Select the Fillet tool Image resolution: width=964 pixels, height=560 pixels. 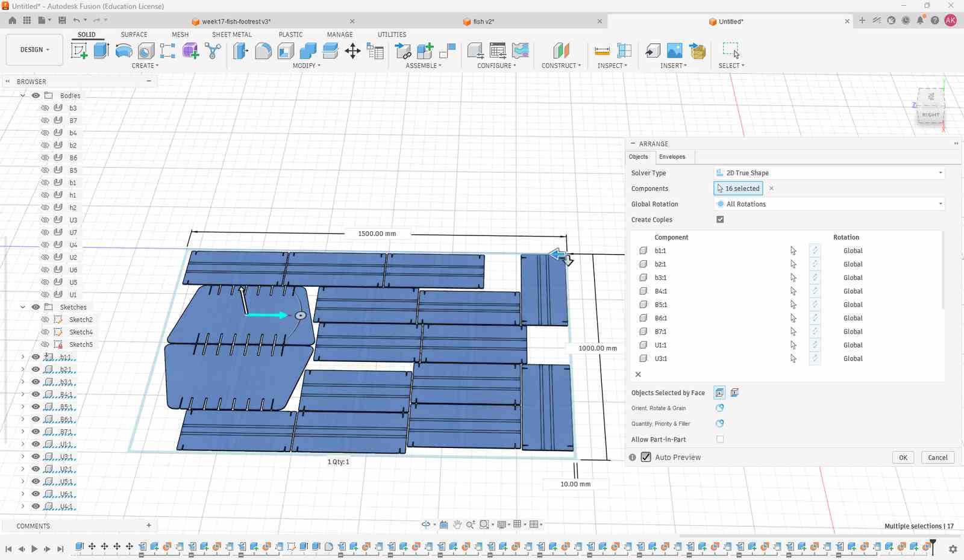[x=263, y=51]
